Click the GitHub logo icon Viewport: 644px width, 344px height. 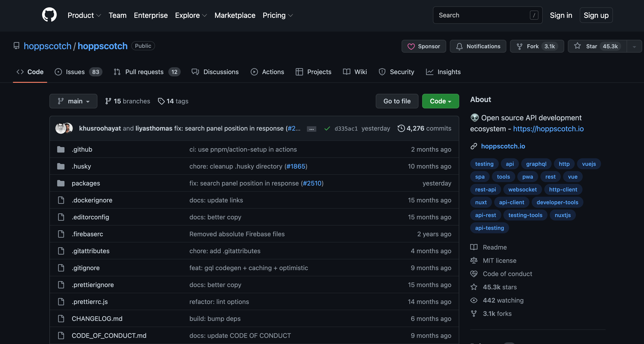(49, 15)
